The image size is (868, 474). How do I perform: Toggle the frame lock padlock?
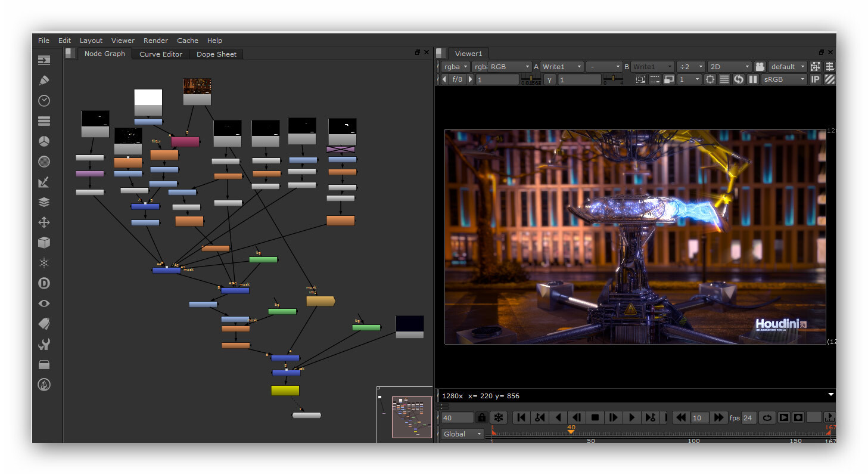pos(481,417)
